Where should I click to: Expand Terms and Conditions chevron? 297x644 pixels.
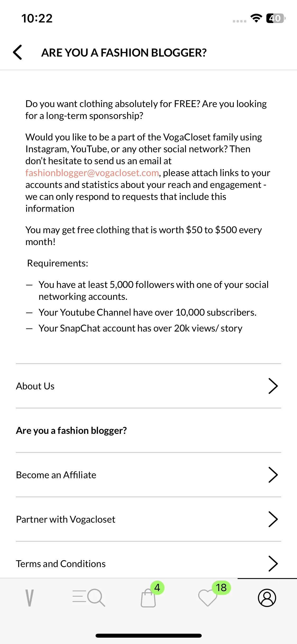click(x=273, y=564)
